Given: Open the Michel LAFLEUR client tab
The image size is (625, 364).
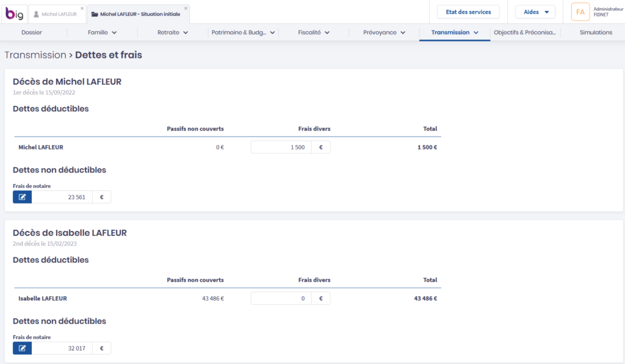Looking at the screenshot, I should [x=55, y=14].
